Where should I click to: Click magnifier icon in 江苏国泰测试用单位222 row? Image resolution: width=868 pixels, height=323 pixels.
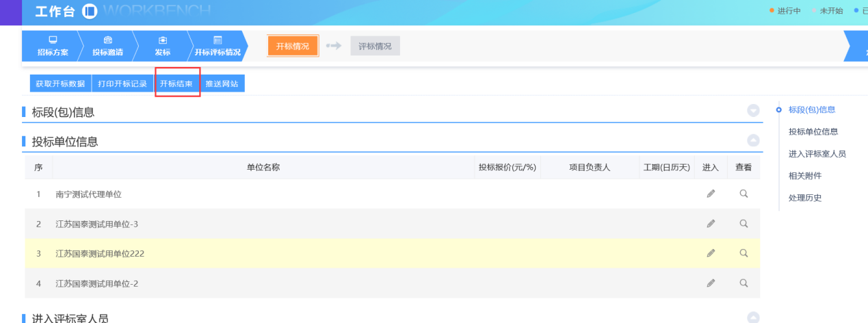(744, 253)
